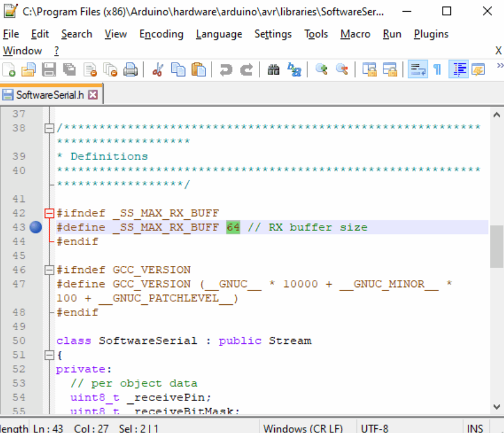Expand hidden toolbar icons with chevron
Screen dimensions: 504x433
pos(499,66)
